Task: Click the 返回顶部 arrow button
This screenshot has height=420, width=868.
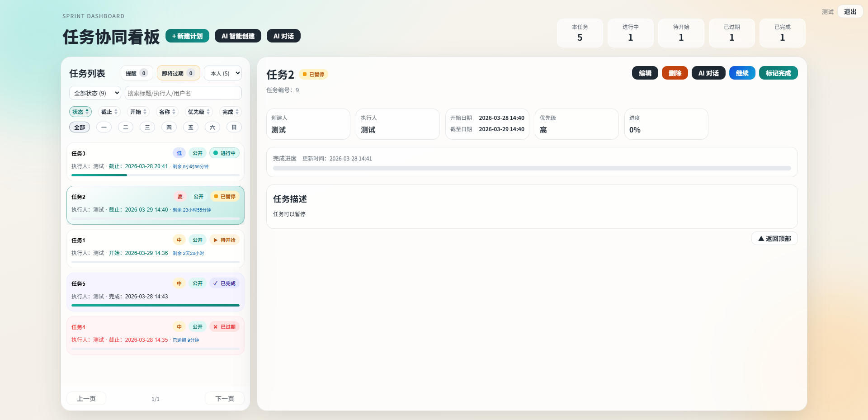Action: coord(774,239)
